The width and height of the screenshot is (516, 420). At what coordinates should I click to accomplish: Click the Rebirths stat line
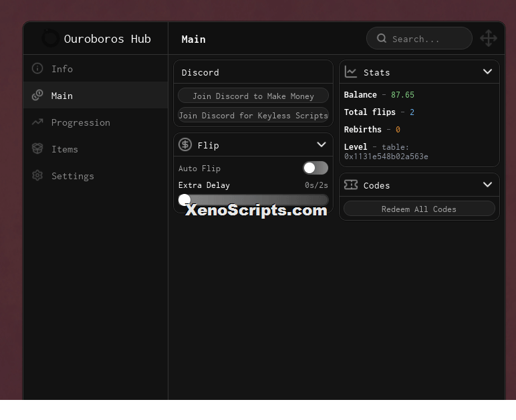tap(372, 129)
